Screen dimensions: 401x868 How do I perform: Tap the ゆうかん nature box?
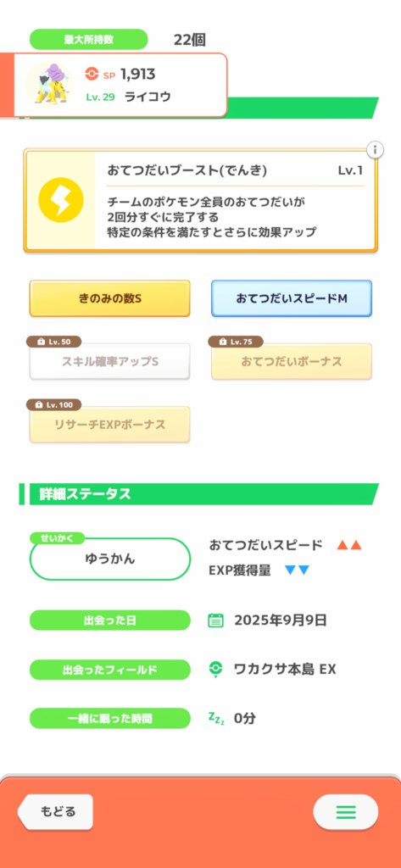[109, 559]
